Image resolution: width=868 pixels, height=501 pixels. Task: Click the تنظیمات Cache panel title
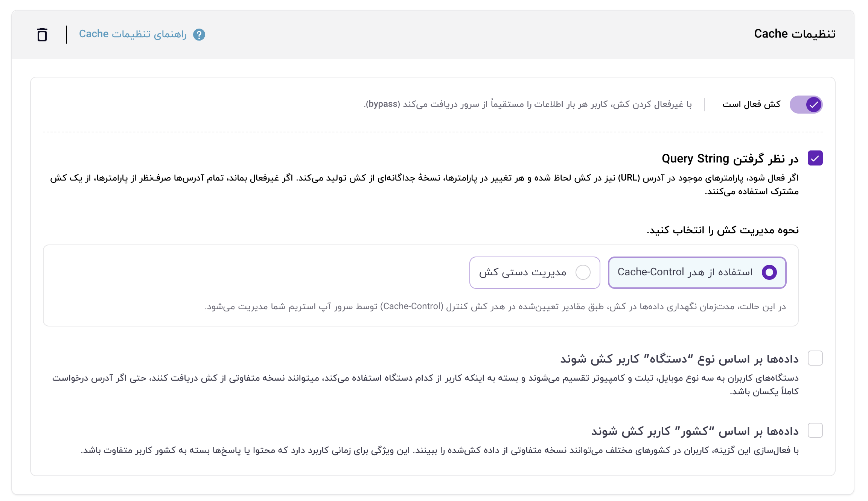pos(795,34)
